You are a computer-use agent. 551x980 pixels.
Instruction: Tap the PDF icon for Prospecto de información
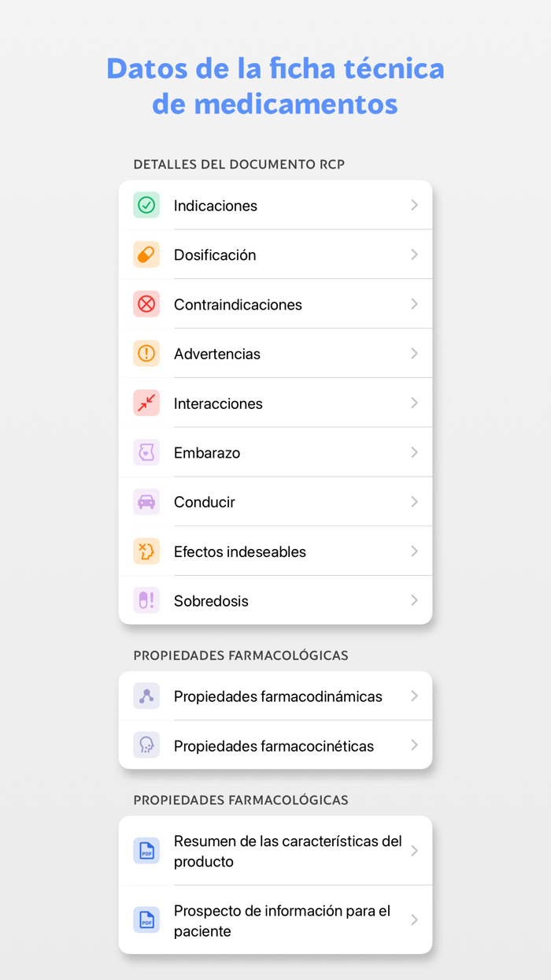point(146,919)
